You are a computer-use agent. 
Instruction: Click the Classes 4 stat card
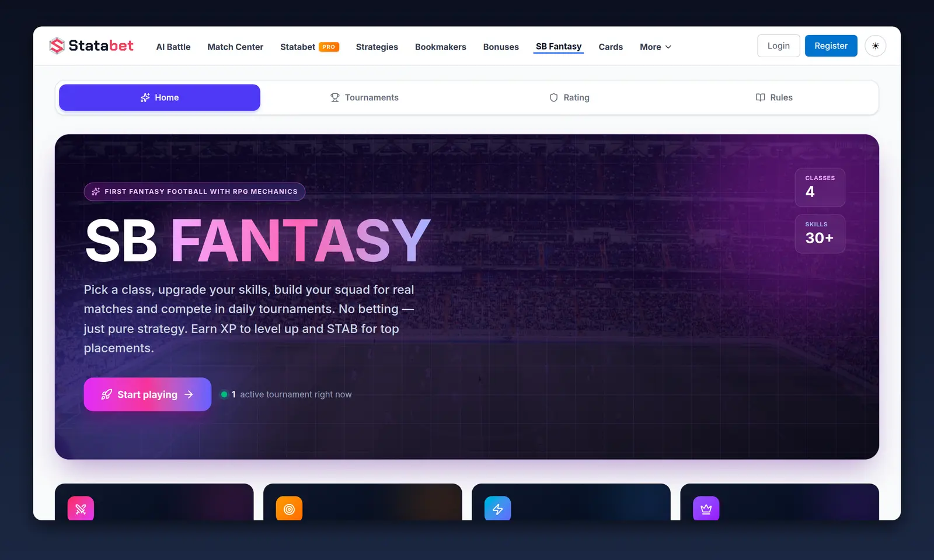pyautogui.click(x=820, y=187)
